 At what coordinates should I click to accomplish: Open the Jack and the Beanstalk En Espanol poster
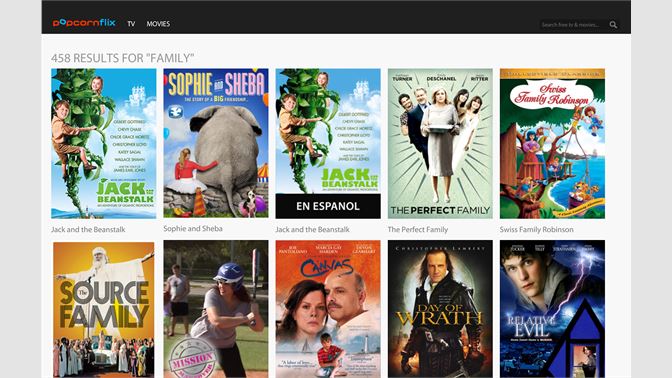[x=328, y=144]
